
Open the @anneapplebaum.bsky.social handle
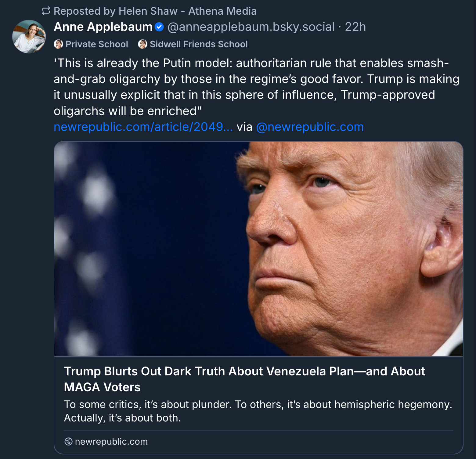(x=251, y=27)
